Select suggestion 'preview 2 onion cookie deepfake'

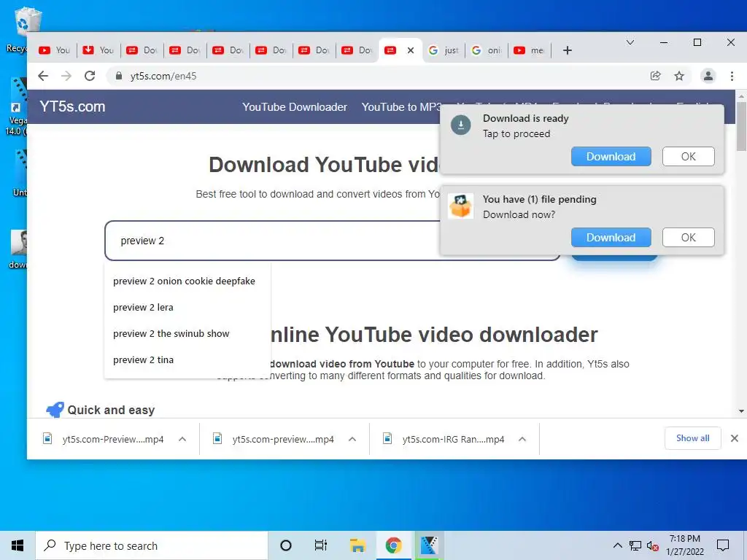click(185, 281)
